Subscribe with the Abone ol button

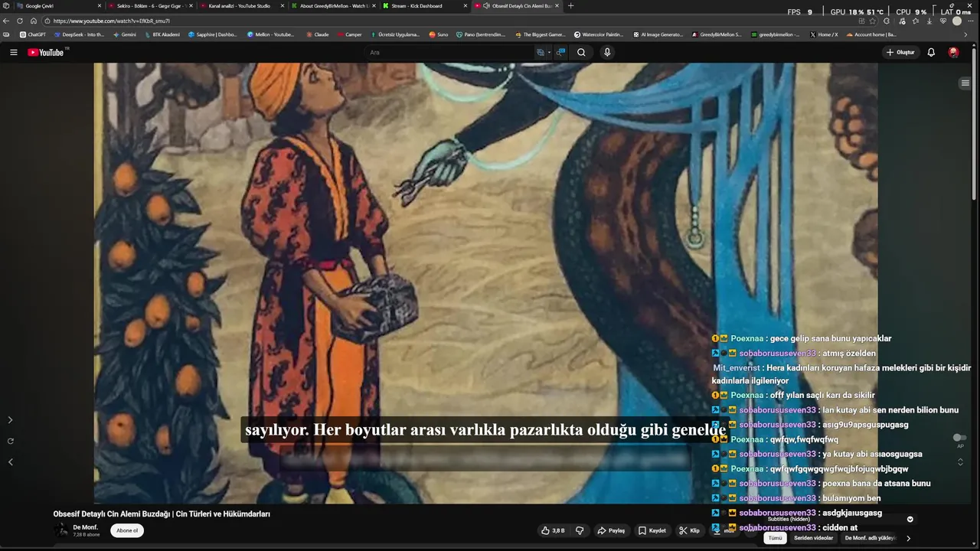pyautogui.click(x=127, y=530)
